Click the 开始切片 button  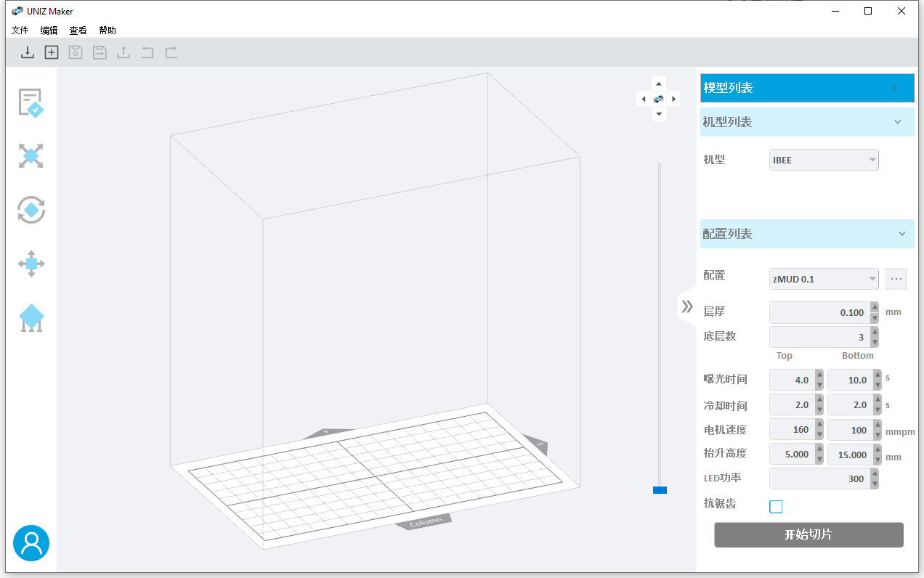(x=808, y=535)
